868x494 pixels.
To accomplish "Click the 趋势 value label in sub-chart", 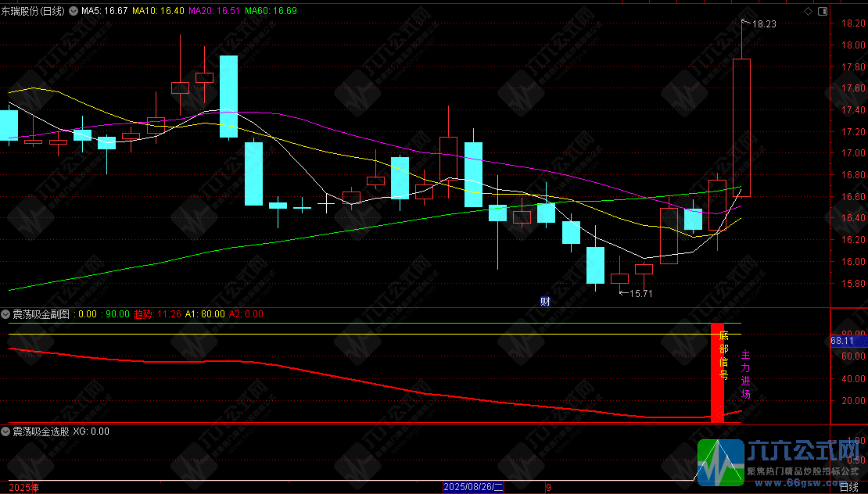I will pyautogui.click(x=157, y=314).
